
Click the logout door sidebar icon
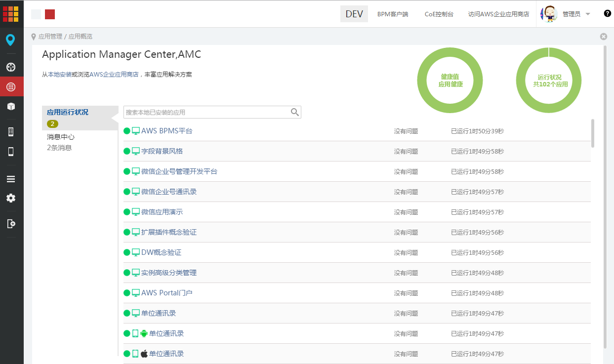point(11,224)
